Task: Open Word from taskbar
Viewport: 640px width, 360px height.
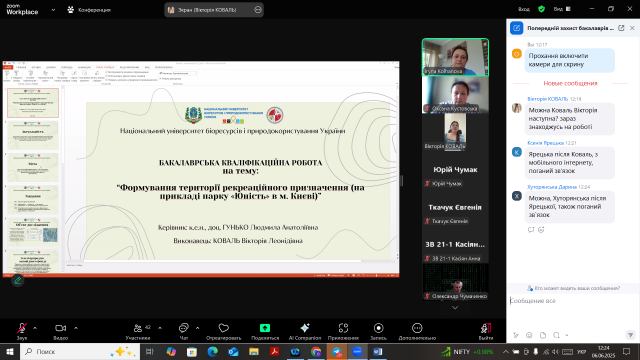Action: (378, 351)
